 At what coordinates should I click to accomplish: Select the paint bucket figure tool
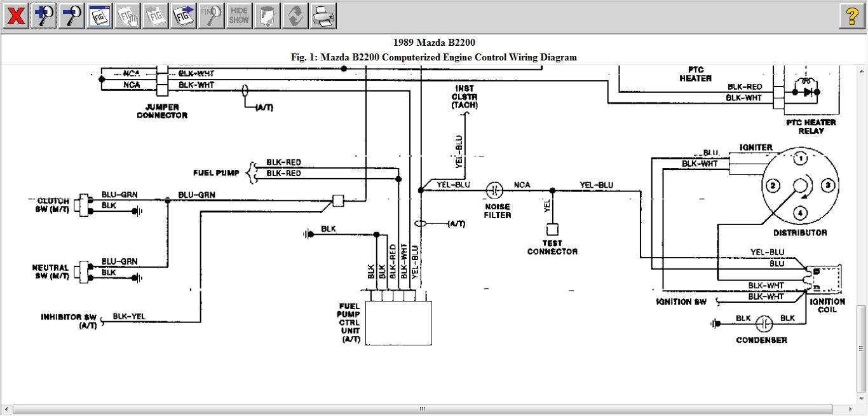tap(266, 17)
